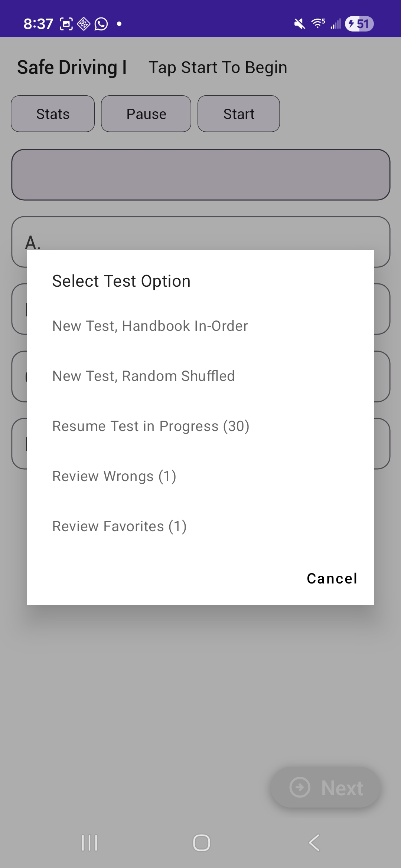Tap the Wi-Fi status icon
Image resolution: width=401 pixels, height=868 pixels.
click(x=318, y=23)
